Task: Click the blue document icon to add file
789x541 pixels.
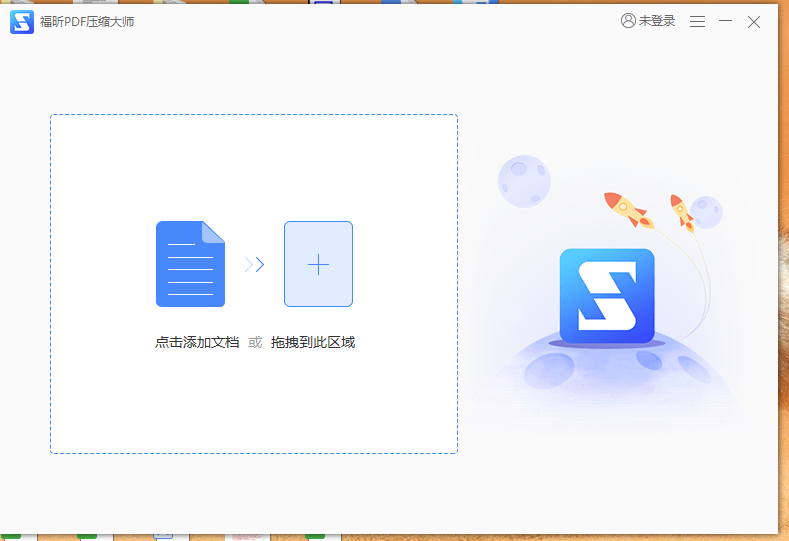Action: [x=190, y=264]
